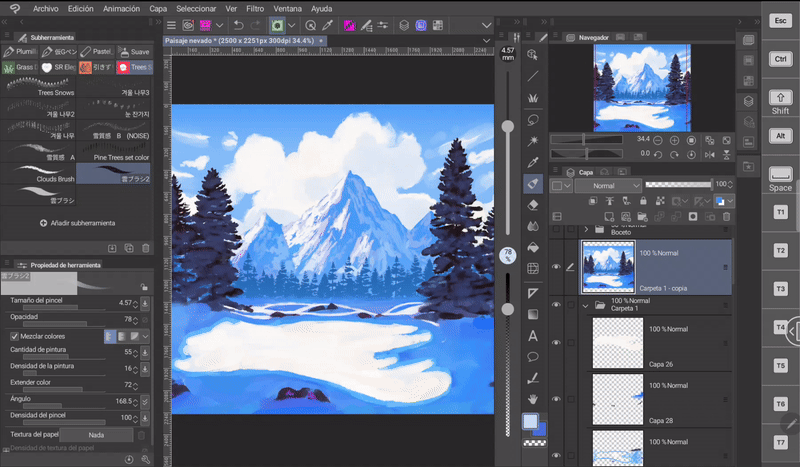Hide layer Capa 26 with eye icon

coord(556,343)
